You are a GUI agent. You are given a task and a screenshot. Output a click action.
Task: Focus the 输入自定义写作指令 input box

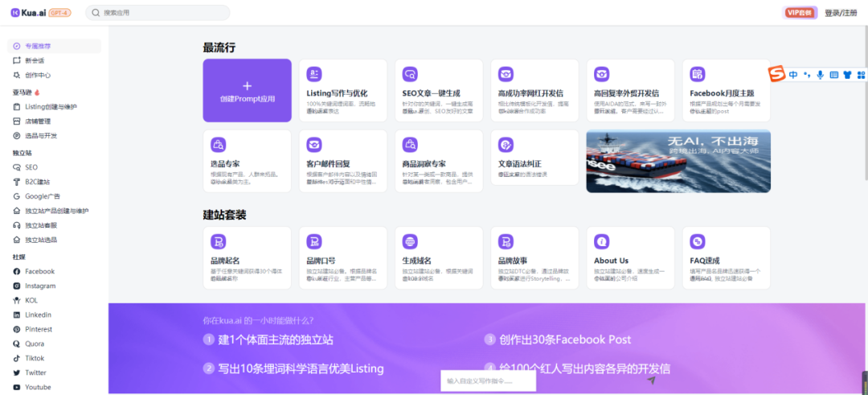[x=489, y=381]
